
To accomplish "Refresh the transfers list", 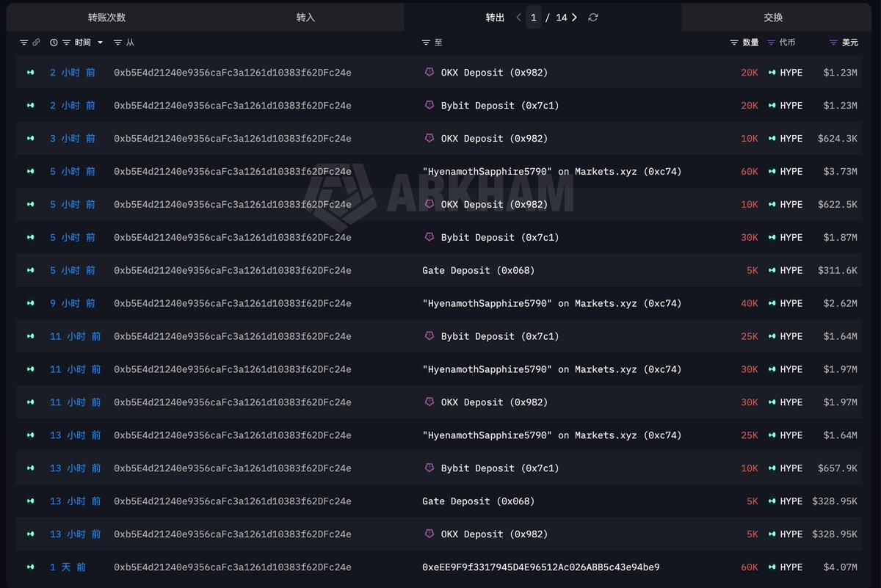I will coord(593,18).
